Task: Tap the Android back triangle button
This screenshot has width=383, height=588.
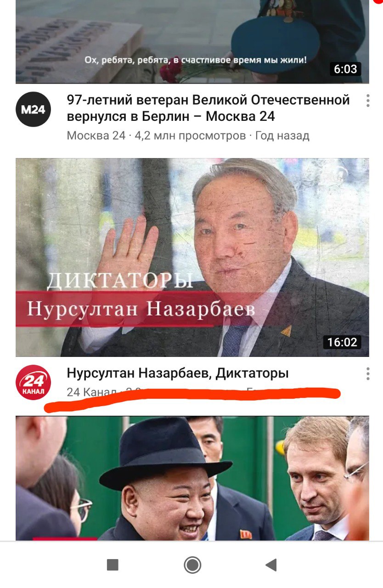Action: [x=271, y=565]
